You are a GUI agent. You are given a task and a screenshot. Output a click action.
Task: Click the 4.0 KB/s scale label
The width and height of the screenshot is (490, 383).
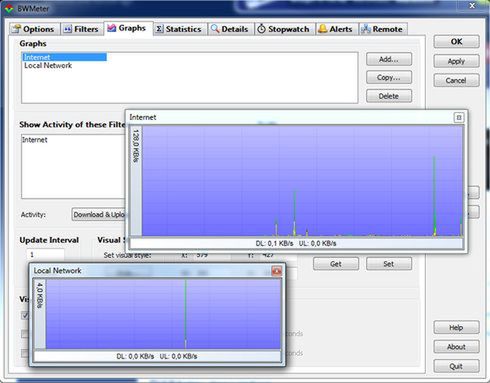[x=40, y=295]
